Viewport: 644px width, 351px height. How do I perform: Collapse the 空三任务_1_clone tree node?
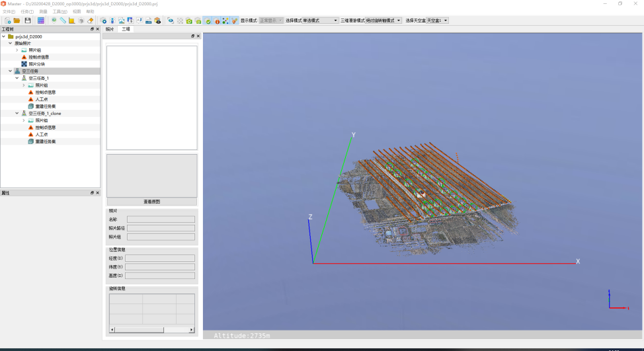click(17, 113)
